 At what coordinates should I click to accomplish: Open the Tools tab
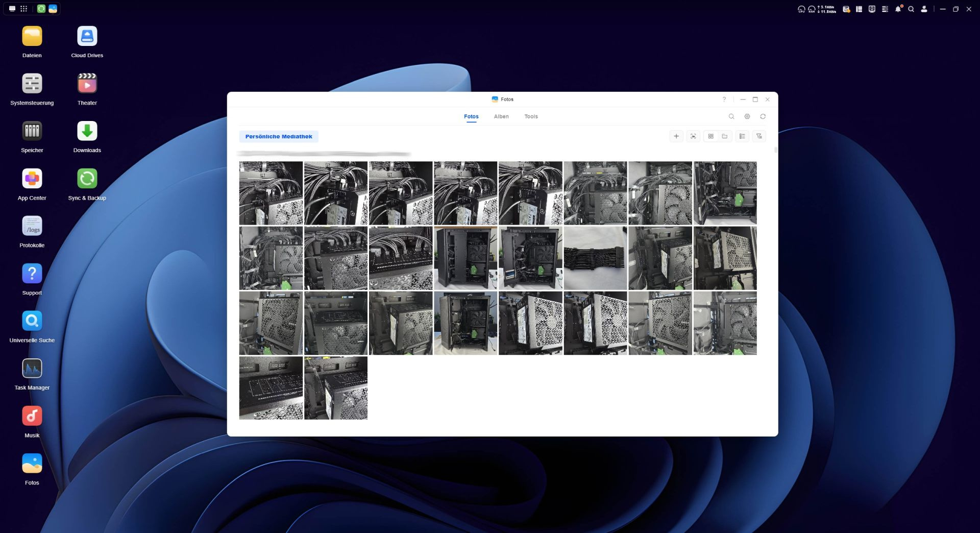pyautogui.click(x=531, y=117)
